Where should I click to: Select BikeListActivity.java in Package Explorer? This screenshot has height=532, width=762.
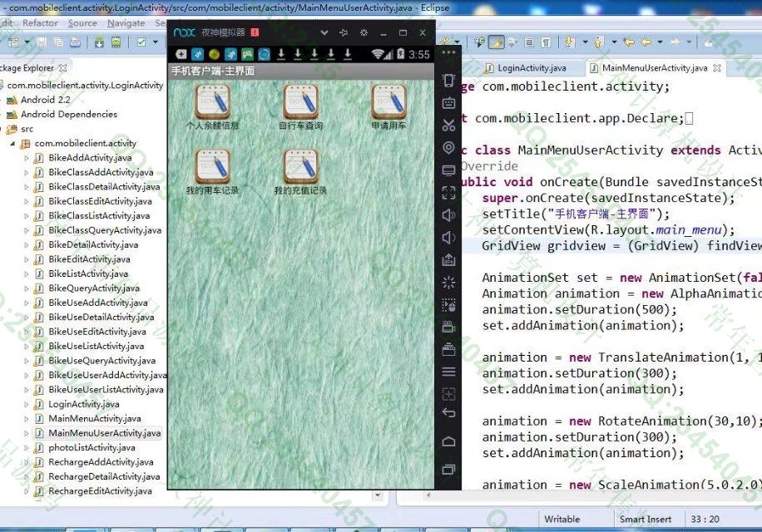click(x=88, y=273)
